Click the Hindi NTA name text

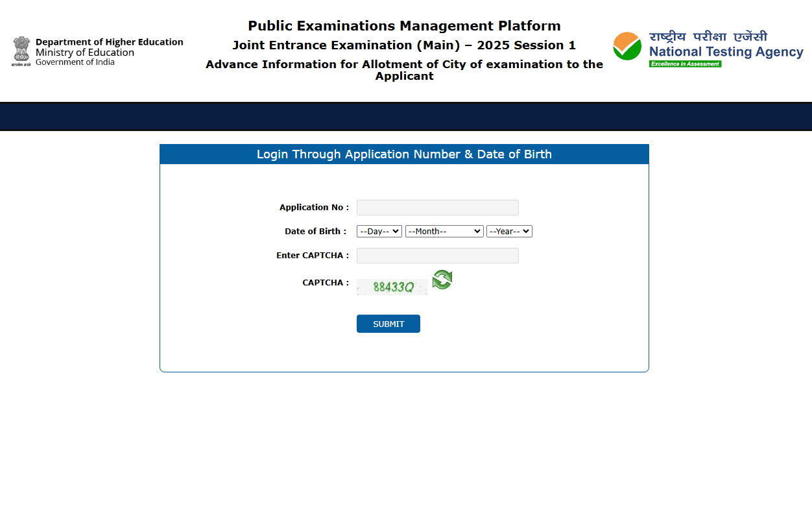point(708,36)
